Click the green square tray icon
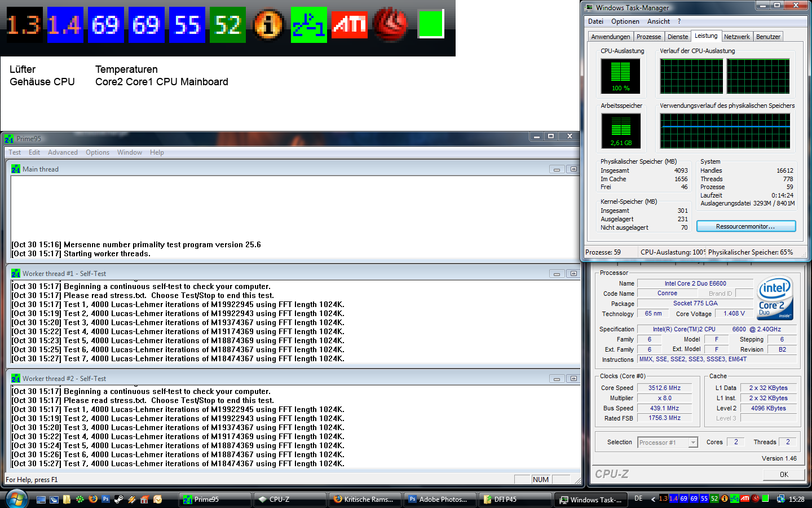Image resolution: width=812 pixels, height=508 pixels. pos(765,498)
